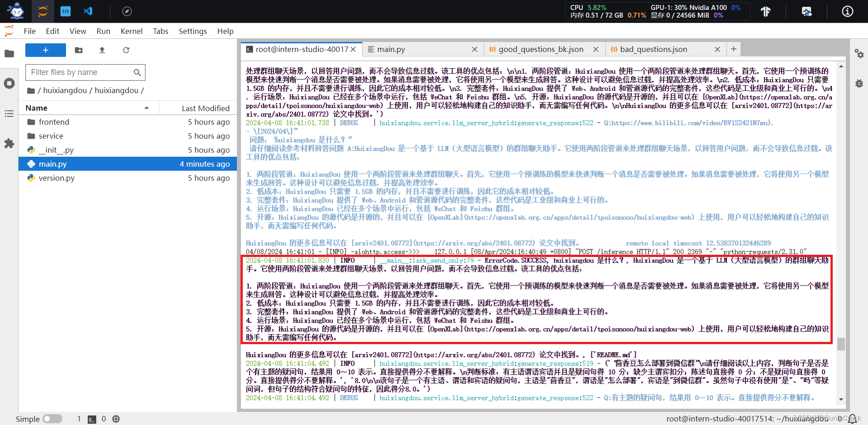Click the GPU-1 Nvidia A100 readout
Viewport: 868px width, 425px height.
(695, 7)
